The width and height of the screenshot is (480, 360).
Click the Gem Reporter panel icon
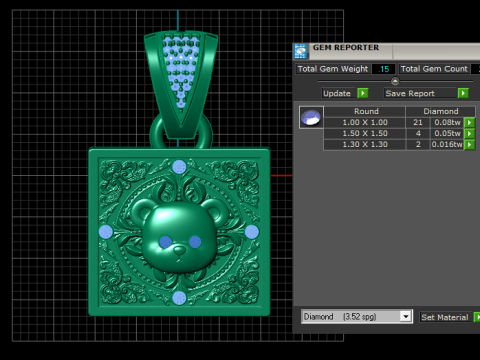tap(300, 51)
